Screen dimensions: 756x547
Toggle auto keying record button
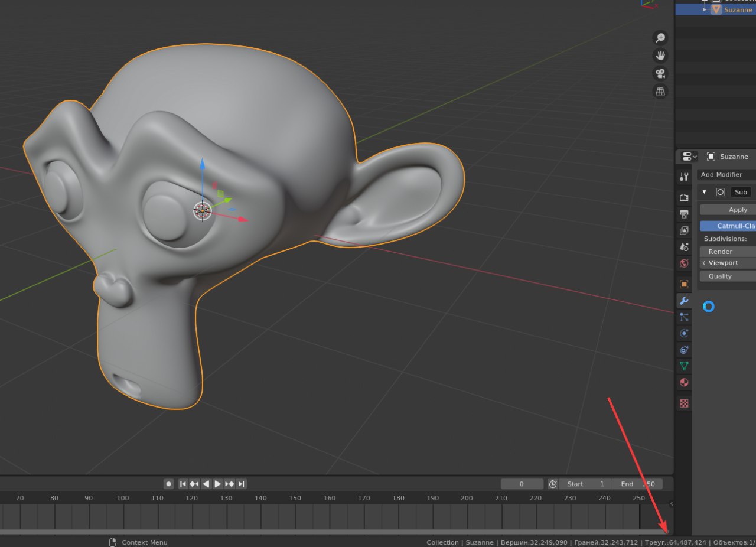click(169, 484)
